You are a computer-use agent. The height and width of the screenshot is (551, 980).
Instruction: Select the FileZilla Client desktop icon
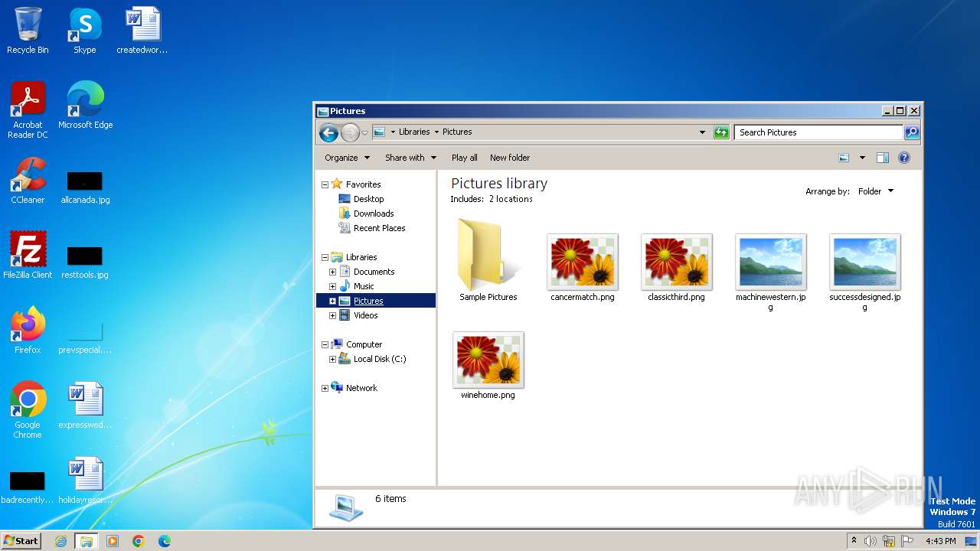[28, 256]
